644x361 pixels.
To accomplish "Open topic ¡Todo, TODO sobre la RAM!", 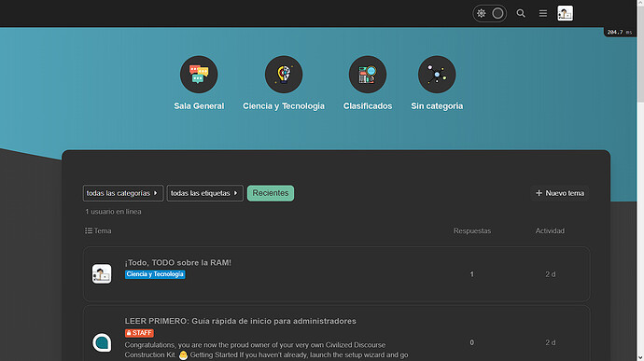I will [178, 262].
